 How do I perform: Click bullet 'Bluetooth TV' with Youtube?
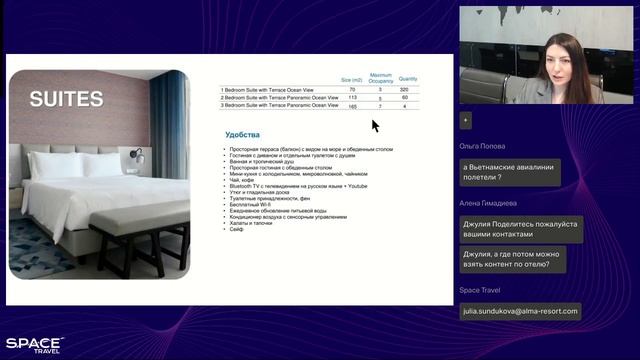[x=298, y=186]
